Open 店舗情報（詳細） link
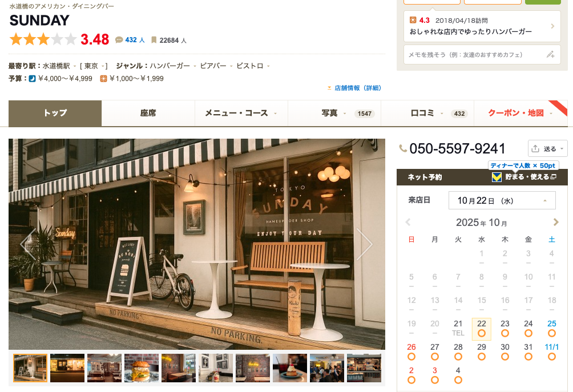 tap(357, 88)
